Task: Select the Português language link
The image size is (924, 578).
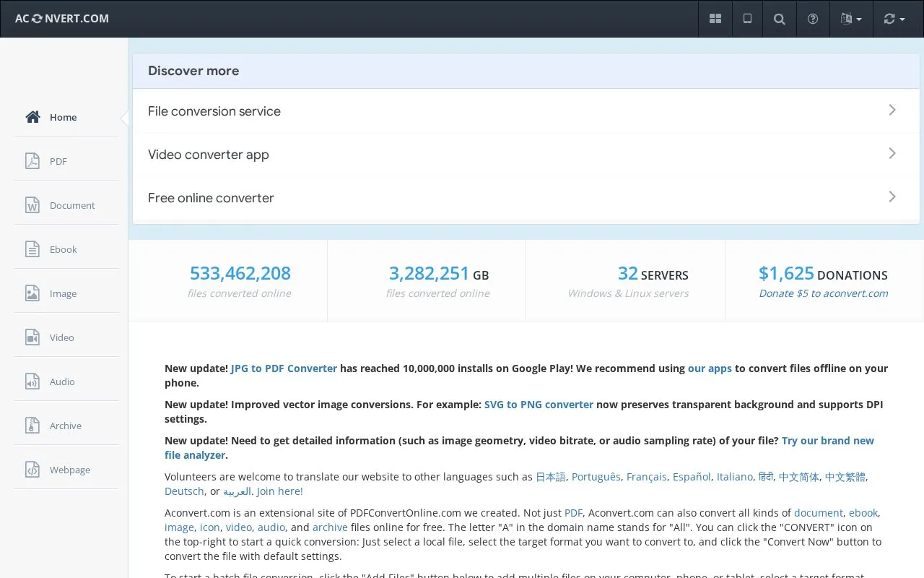Action: pos(596,477)
